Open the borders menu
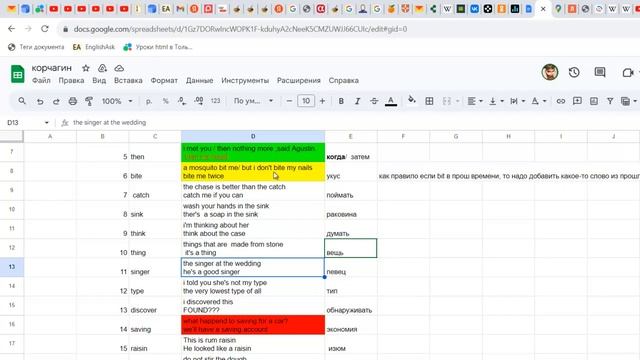The image size is (640, 360). (x=429, y=101)
